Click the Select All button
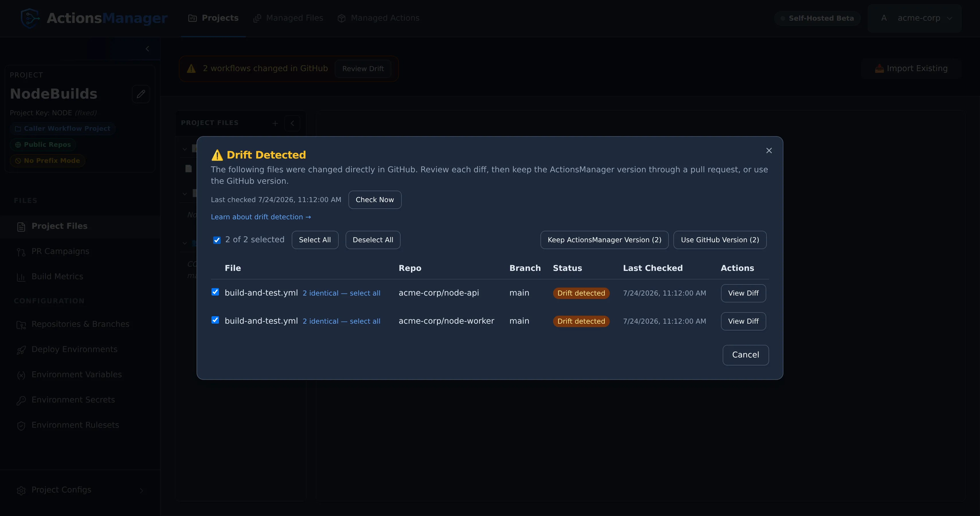Image resolution: width=980 pixels, height=516 pixels. point(315,240)
